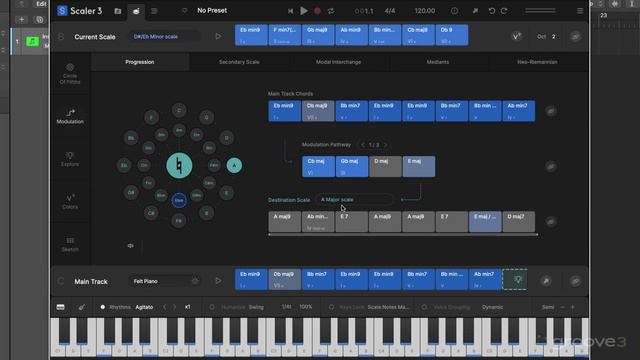
Task: Click the link icon in Current Scale row
Action: pyautogui.click(x=575, y=37)
